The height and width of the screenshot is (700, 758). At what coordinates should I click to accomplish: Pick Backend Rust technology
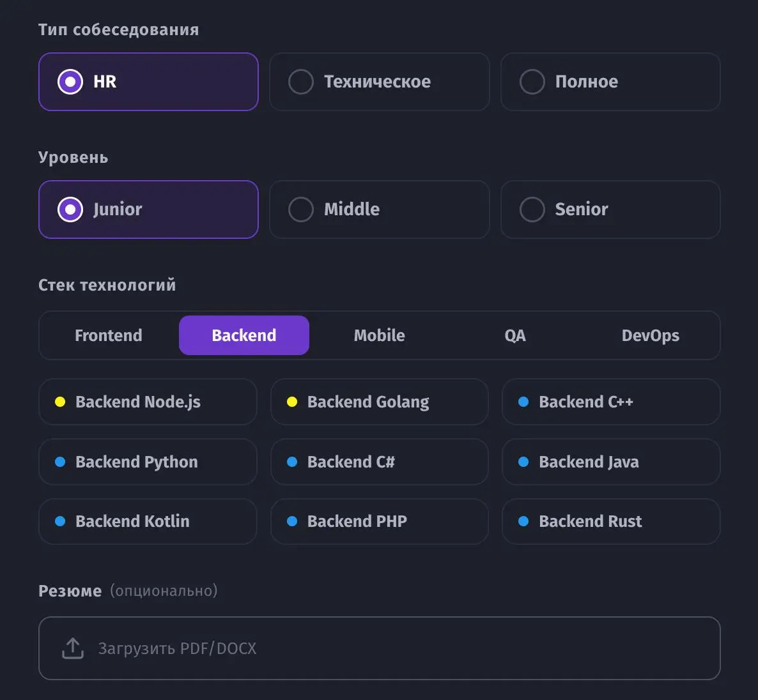tap(611, 521)
